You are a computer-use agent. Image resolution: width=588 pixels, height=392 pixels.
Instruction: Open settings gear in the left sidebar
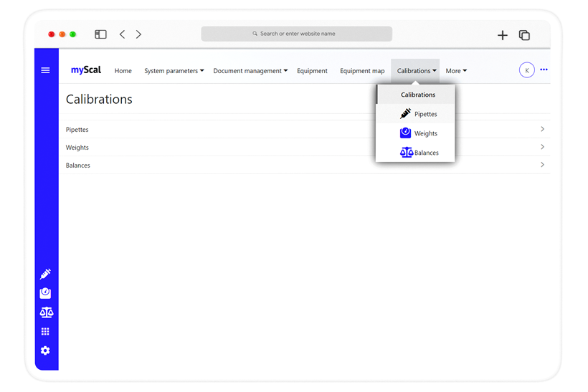45,350
